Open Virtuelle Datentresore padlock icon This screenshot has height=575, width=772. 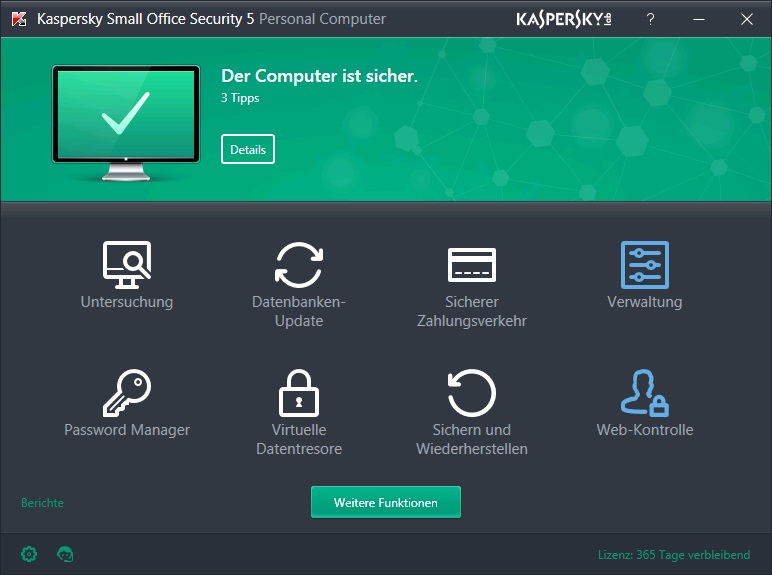pyautogui.click(x=299, y=392)
